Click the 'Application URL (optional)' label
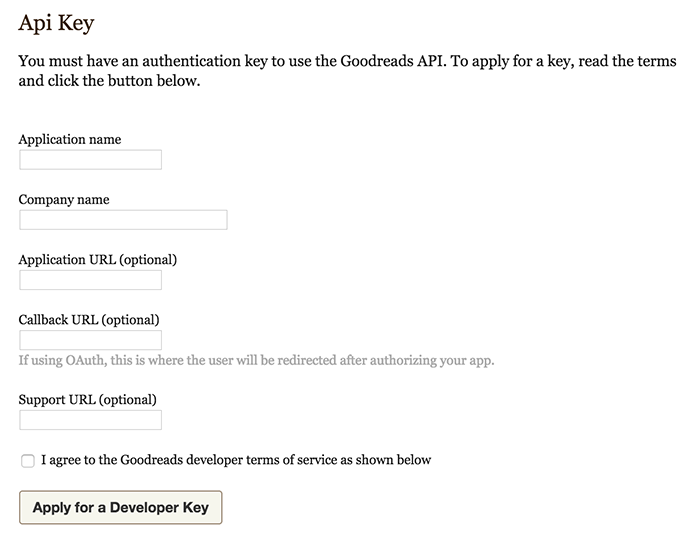The height and width of the screenshot is (543, 700). [x=98, y=260]
